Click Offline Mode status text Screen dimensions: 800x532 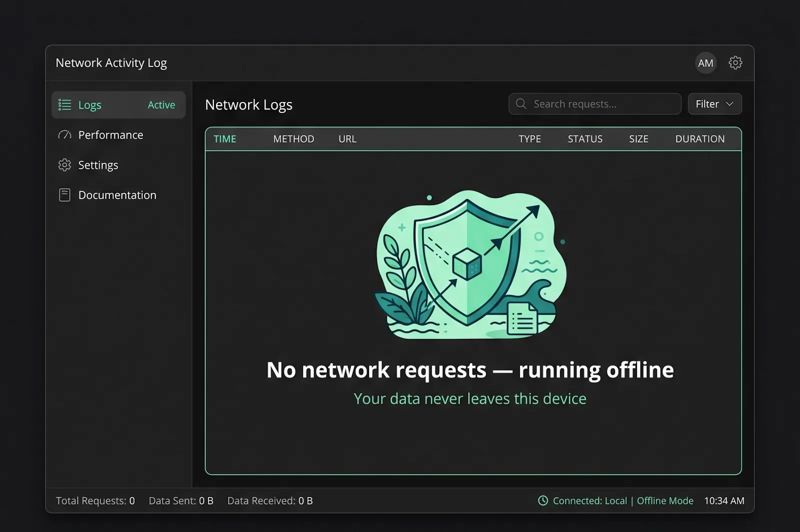[665, 500]
